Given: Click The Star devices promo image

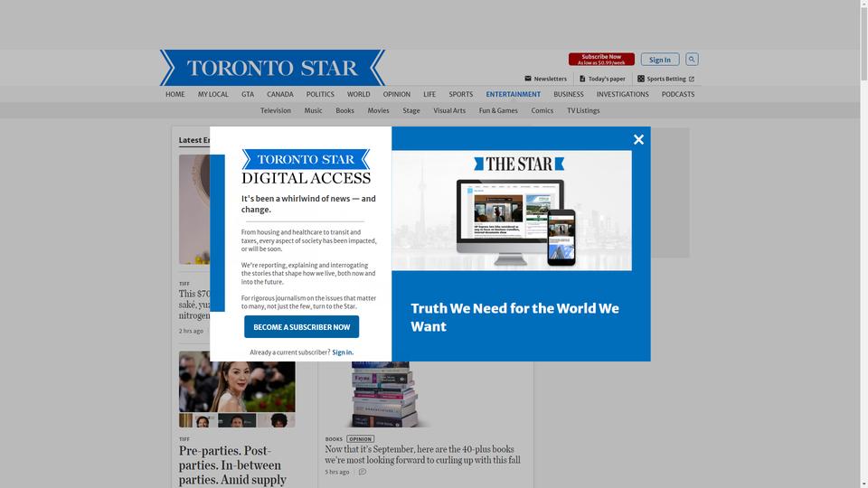Looking at the screenshot, I should tap(512, 211).
